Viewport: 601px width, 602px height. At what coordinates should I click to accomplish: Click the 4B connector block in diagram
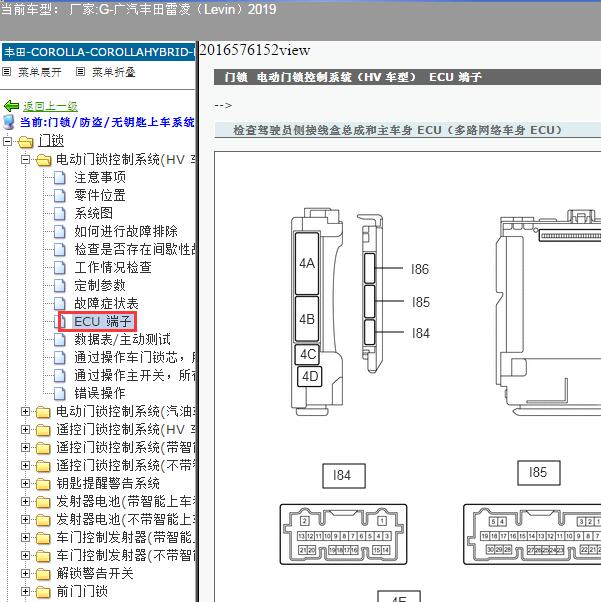coord(307,319)
